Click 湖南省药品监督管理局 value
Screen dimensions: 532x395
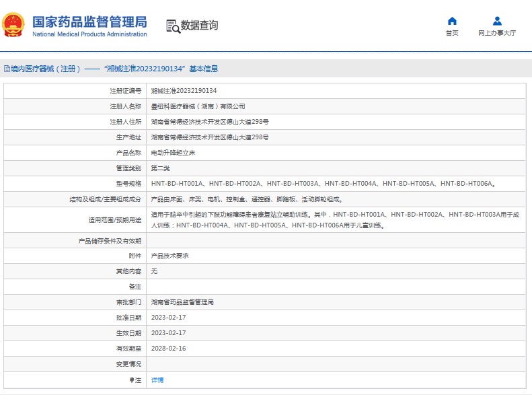click(182, 302)
